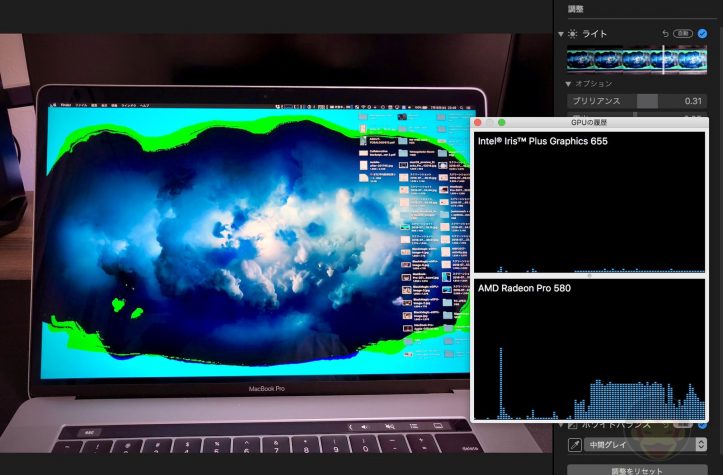The height and width of the screenshot is (475, 723).
Task: Toggle the ホワイトバランス blue checkmark
Action: (702, 425)
